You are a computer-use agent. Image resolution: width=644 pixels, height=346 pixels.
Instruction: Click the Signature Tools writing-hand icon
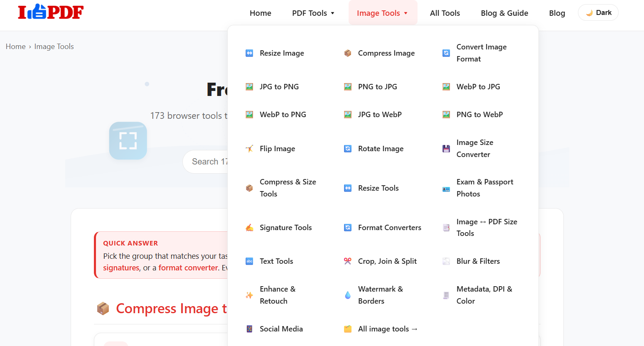(249, 228)
